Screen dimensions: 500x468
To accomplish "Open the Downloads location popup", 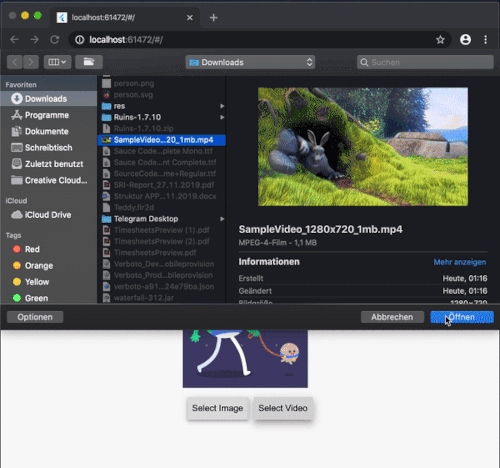I will (250, 62).
